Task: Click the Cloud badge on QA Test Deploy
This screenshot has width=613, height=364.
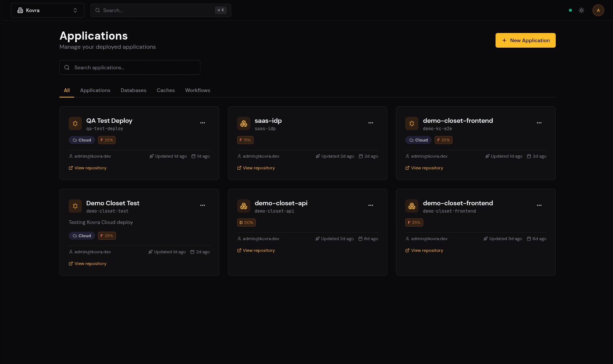Action: pyautogui.click(x=82, y=140)
